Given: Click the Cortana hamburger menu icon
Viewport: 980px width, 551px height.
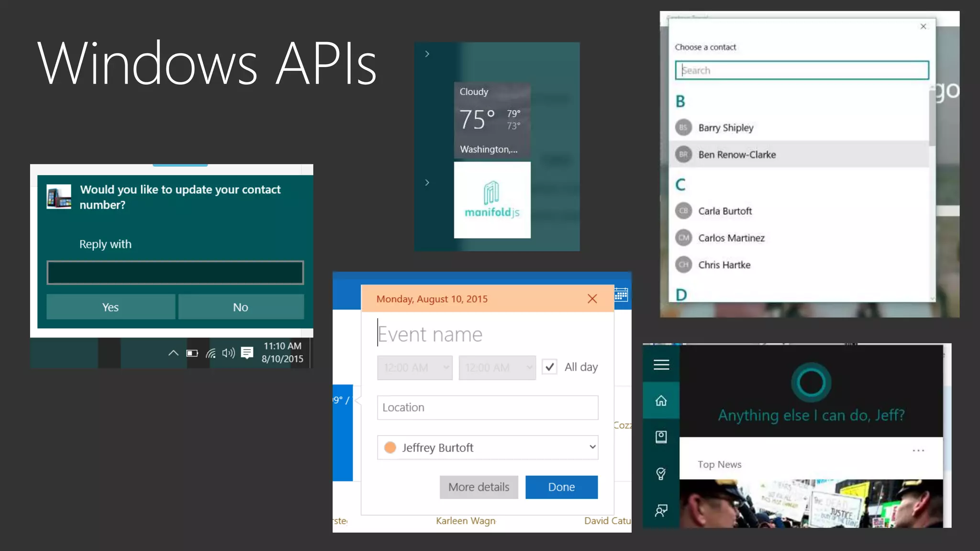Looking at the screenshot, I should point(661,365).
